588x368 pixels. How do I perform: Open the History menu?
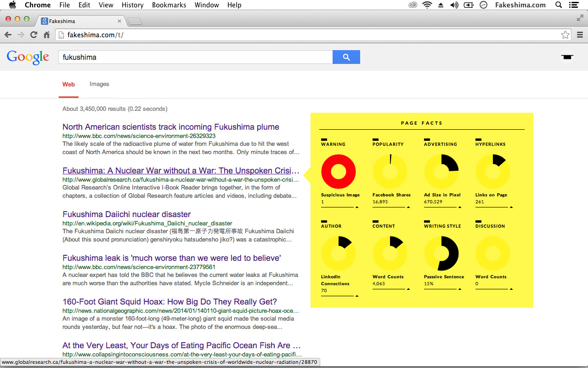click(x=133, y=5)
